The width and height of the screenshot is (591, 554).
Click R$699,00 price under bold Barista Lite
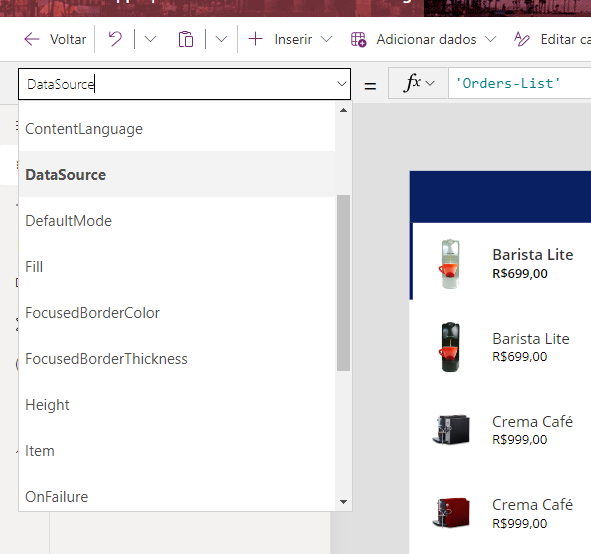520,273
